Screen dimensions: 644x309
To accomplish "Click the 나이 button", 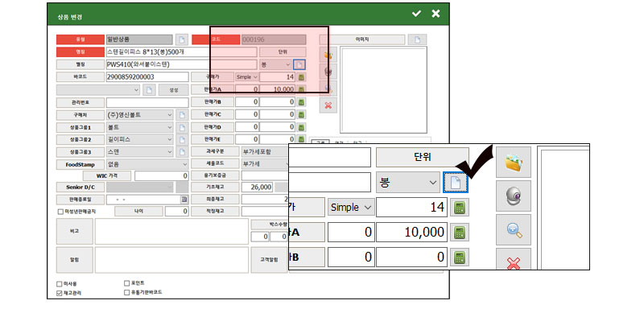I will (x=138, y=212).
